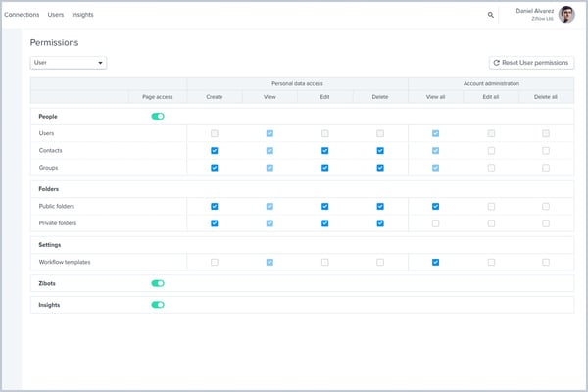Uncheck View all for Workflow templates
Screen dimensions: 588x392
(x=435, y=263)
